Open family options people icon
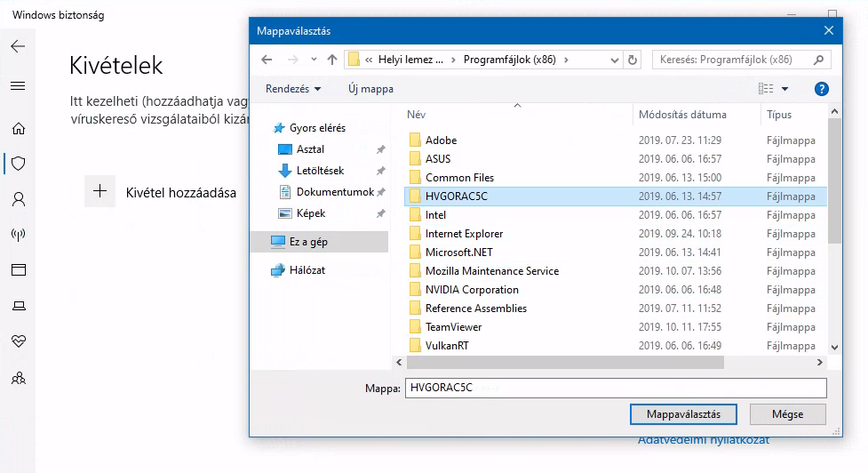This screenshot has height=473, width=868. pyautogui.click(x=19, y=378)
